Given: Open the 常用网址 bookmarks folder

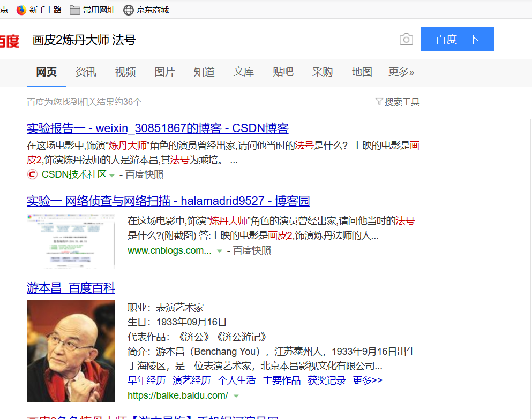Looking at the screenshot, I should [92, 10].
